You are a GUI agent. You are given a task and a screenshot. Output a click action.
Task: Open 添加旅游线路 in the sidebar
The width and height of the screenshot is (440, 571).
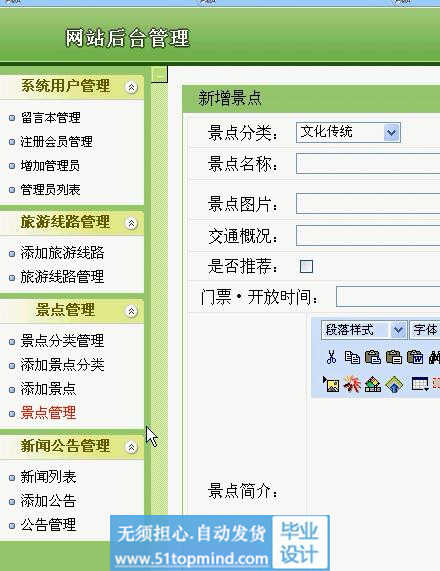tap(62, 253)
